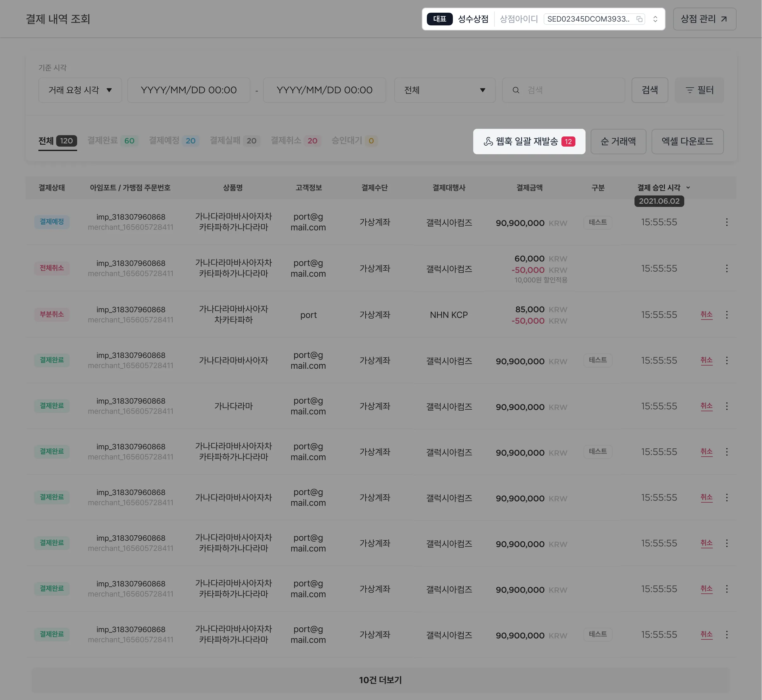The image size is (762, 700).
Task: Click the search magnifier icon
Action: [x=516, y=90]
